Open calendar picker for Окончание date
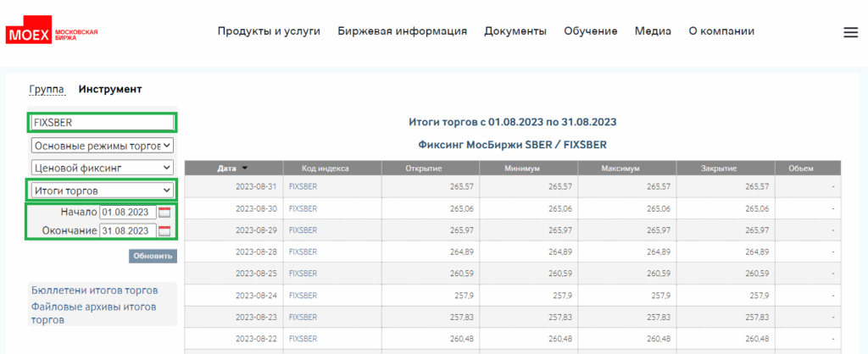The height and width of the screenshot is (354, 868). click(164, 230)
